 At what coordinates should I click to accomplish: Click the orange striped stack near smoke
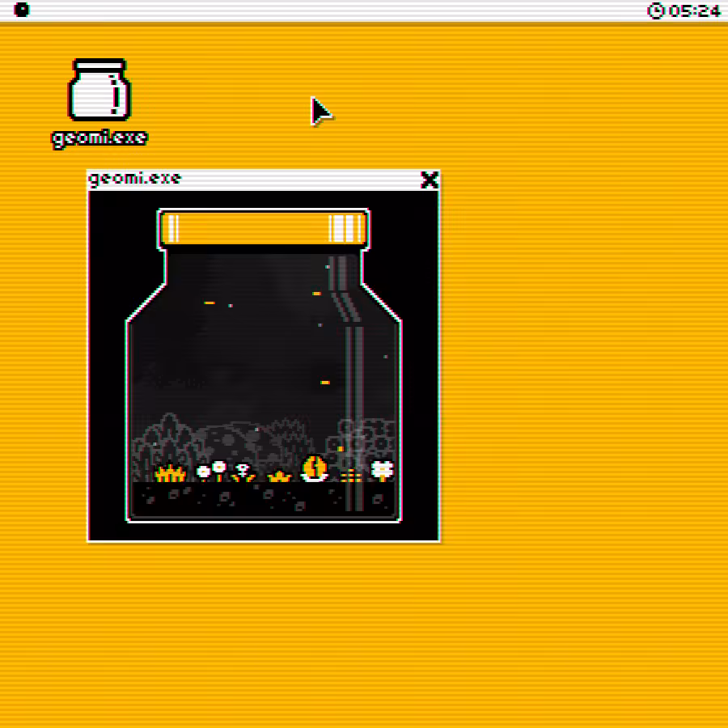351,476
